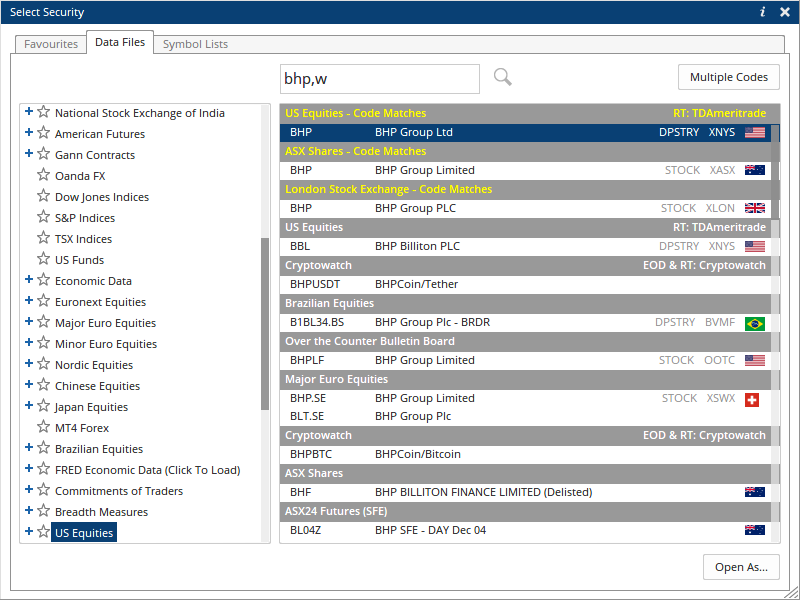800x600 pixels.
Task: Expand the Chinese Equities folder
Action: tap(29, 384)
